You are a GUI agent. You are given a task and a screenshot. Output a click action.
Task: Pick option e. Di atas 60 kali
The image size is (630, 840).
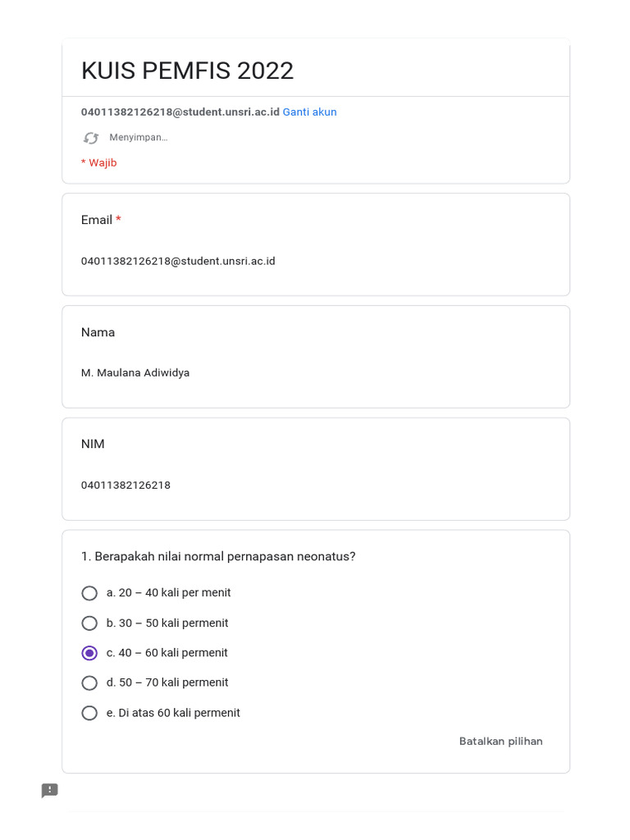click(89, 713)
